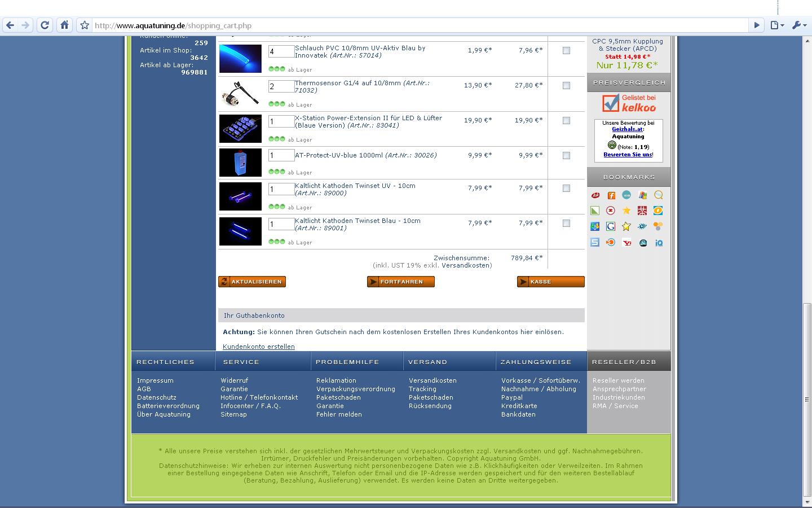Check the remove box for Schlauch PVC 10/8mm
This screenshot has height=508, width=812.
click(566, 50)
